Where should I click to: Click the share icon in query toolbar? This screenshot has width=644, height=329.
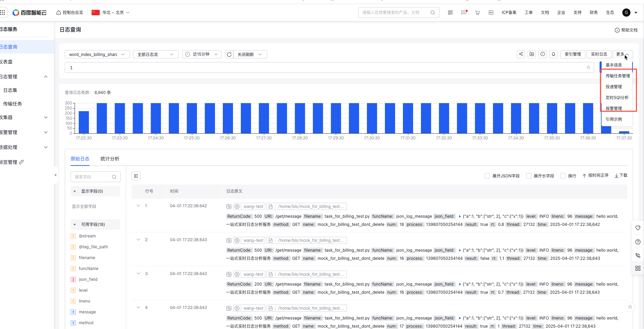click(x=521, y=54)
